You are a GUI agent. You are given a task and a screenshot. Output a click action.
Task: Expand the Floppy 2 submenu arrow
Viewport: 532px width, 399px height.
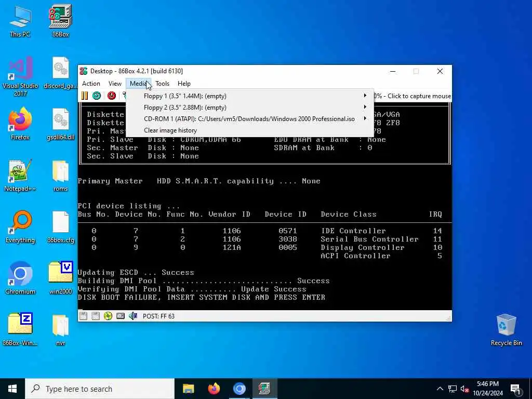(x=365, y=107)
